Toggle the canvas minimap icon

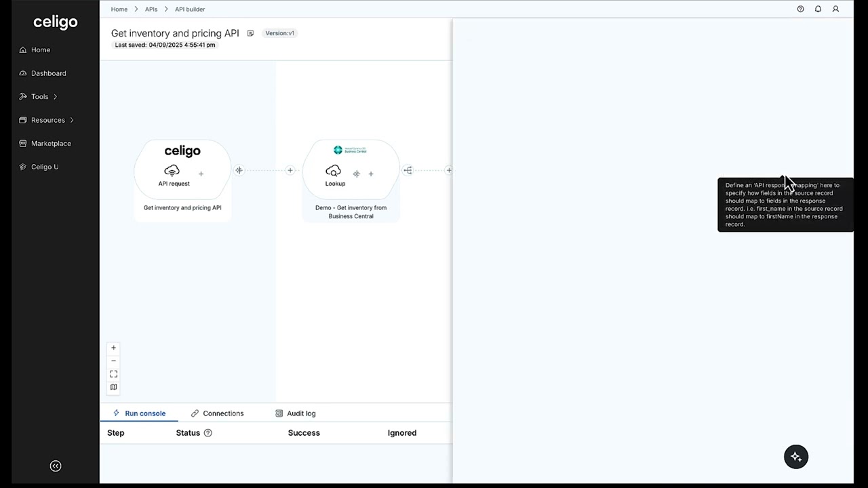coord(113,387)
